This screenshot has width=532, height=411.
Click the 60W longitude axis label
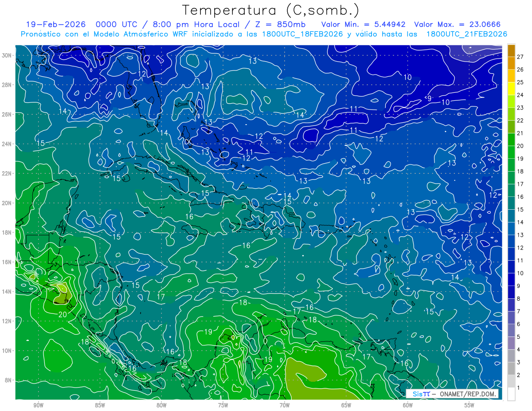(x=408, y=406)
